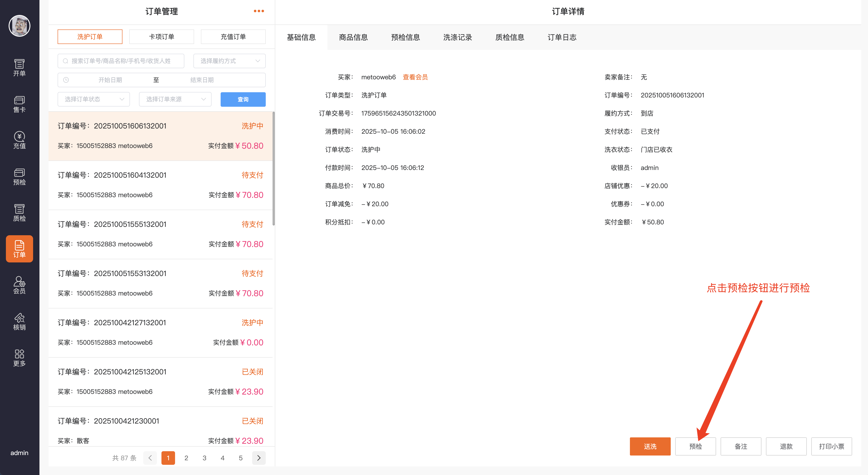This screenshot has width=868, height=475.
Task: Click the 查看会员 link
Action: [415, 77]
